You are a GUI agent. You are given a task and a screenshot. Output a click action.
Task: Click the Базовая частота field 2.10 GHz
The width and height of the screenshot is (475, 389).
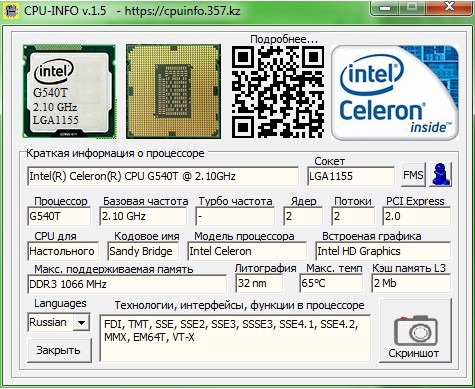pyautogui.click(x=143, y=217)
